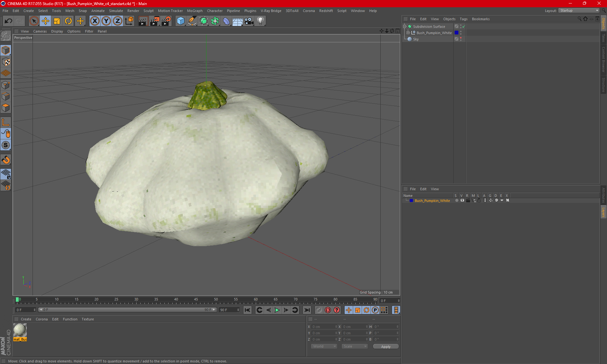Image resolution: width=607 pixels, height=364 pixels.
Task: Toggle Autokeying record button
Action: click(x=328, y=310)
